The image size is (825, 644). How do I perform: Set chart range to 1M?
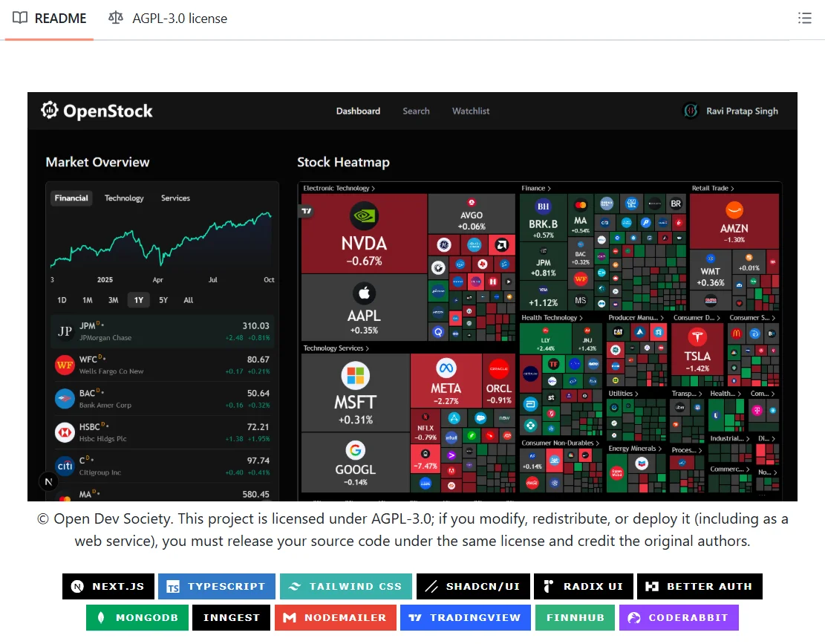tap(88, 300)
